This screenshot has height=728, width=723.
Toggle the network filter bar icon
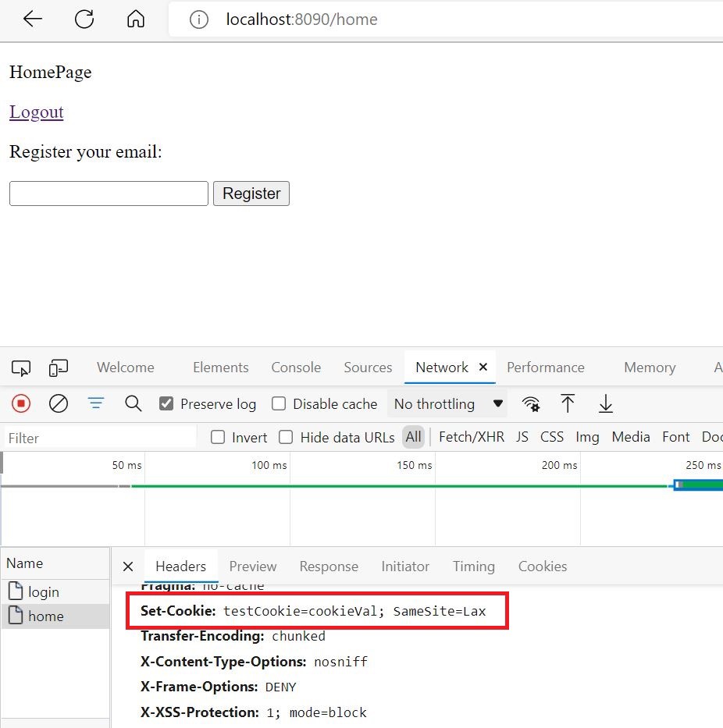(x=96, y=403)
